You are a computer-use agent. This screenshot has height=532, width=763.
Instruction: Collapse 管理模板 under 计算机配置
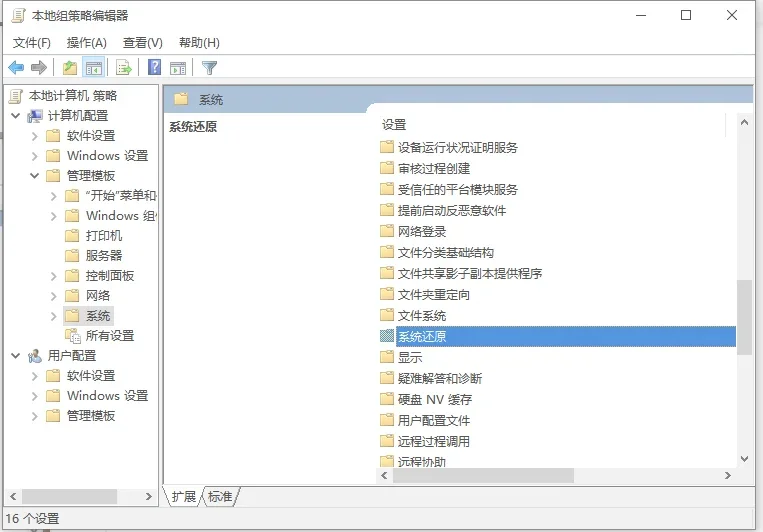click(35, 176)
